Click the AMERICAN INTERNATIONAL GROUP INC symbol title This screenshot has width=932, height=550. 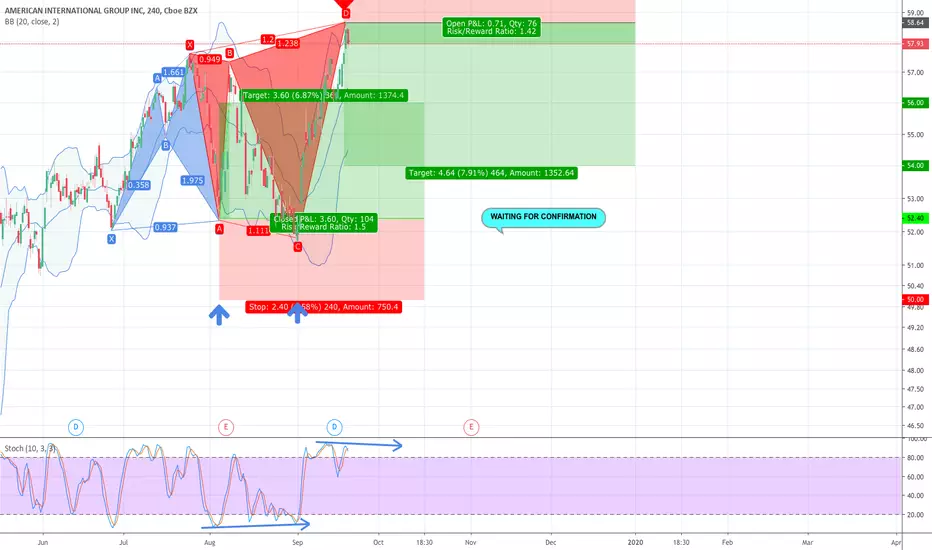101,11
